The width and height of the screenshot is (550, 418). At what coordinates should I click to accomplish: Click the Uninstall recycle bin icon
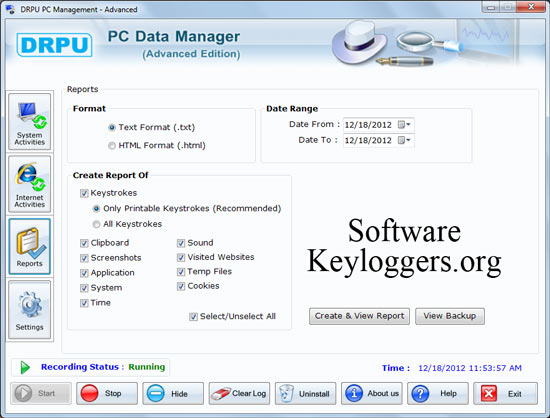click(287, 393)
